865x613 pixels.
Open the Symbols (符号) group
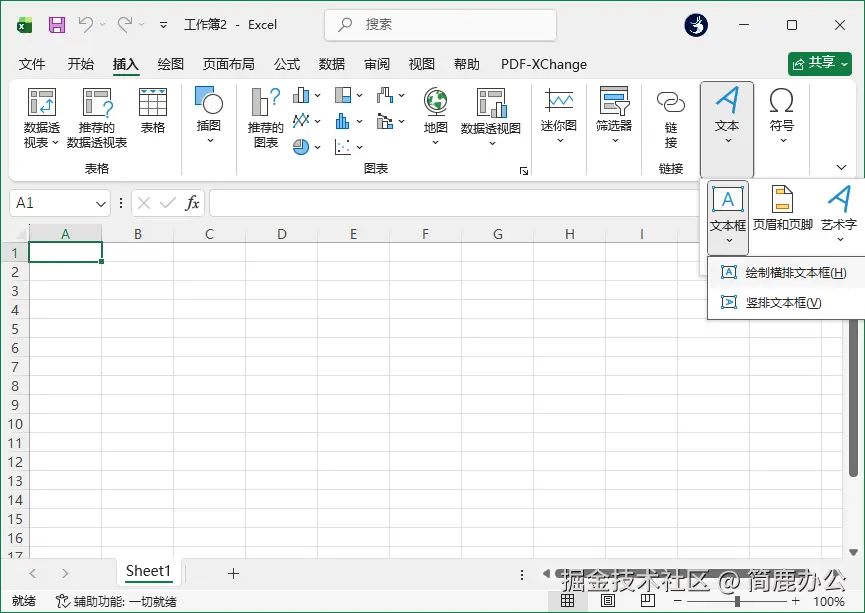[782, 115]
